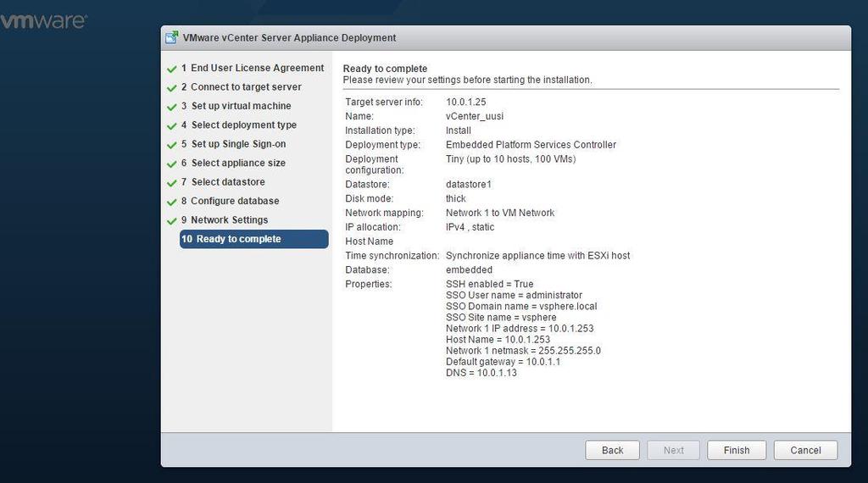
Task: Click the checkmark beside Configure database
Action: click(x=171, y=202)
